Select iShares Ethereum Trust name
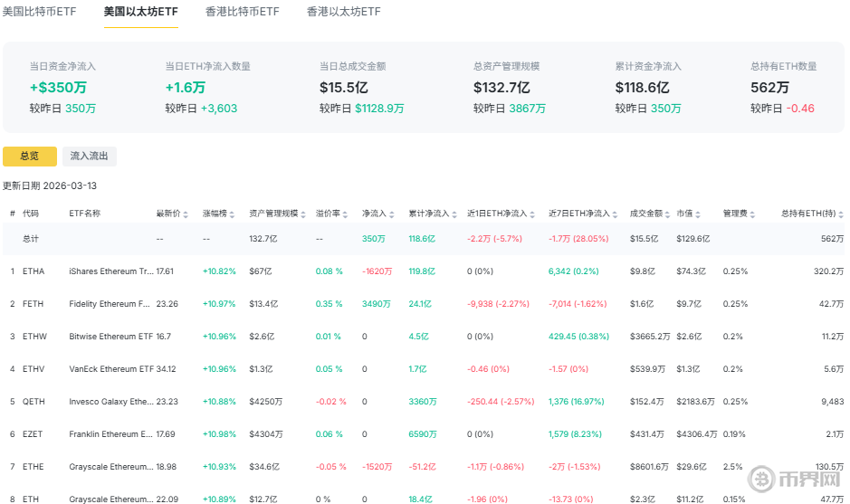Image resolution: width=850 pixels, height=504 pixels. 111,271
